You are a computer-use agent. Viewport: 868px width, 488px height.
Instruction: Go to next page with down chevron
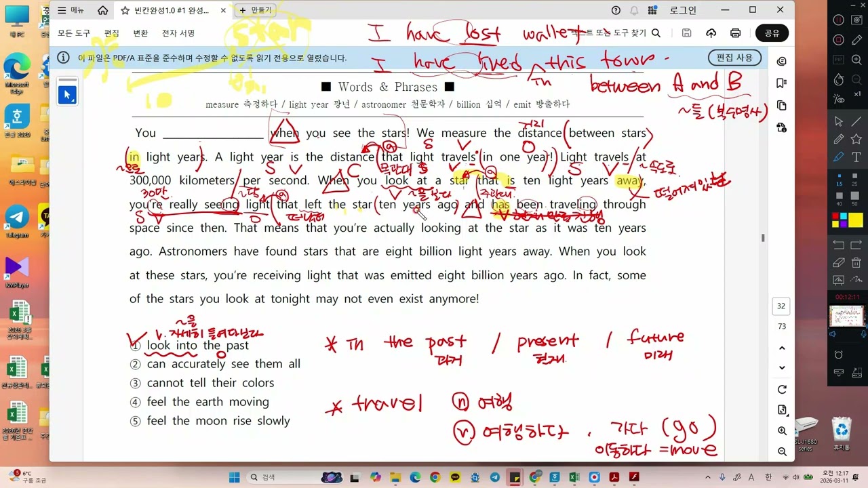[781, 368]
